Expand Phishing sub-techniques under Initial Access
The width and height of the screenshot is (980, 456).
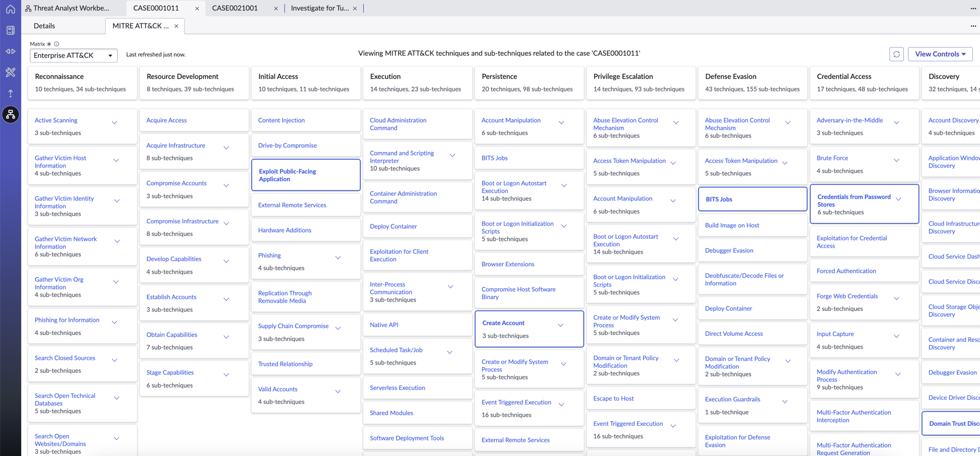(338, 258)
